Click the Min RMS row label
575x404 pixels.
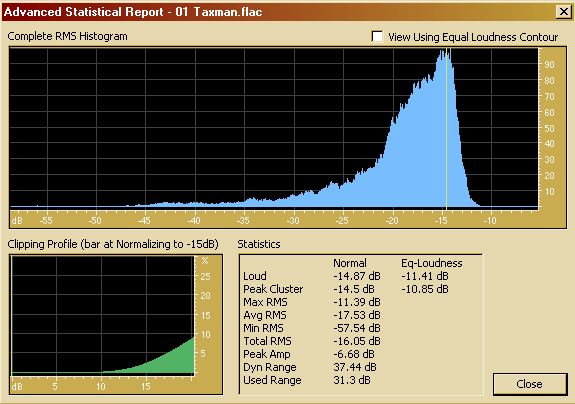263,328
